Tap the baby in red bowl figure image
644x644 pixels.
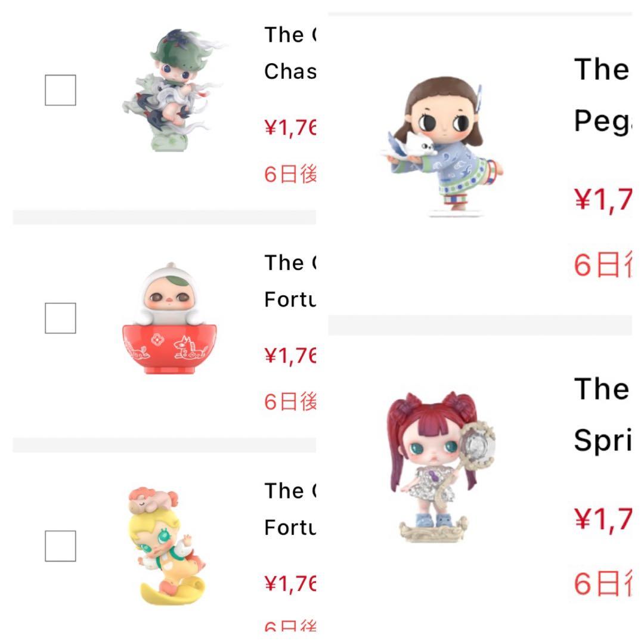click(x=160, y=319)
